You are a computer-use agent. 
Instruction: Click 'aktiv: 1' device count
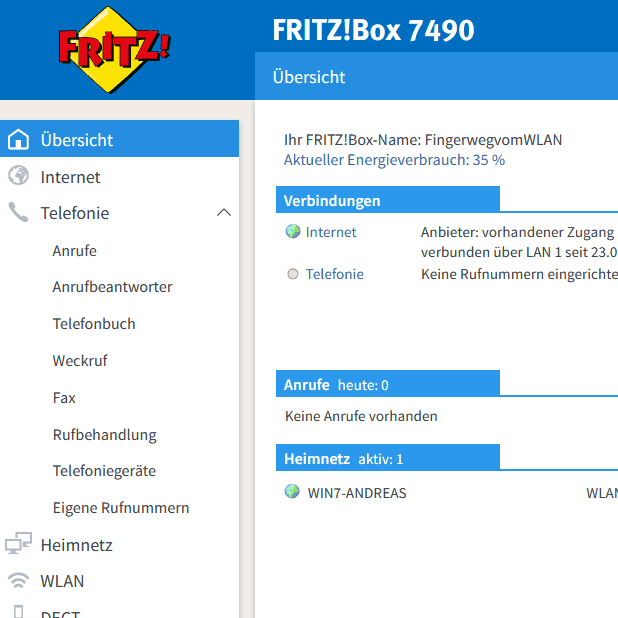pyautogui.click(x=380, y=459)
